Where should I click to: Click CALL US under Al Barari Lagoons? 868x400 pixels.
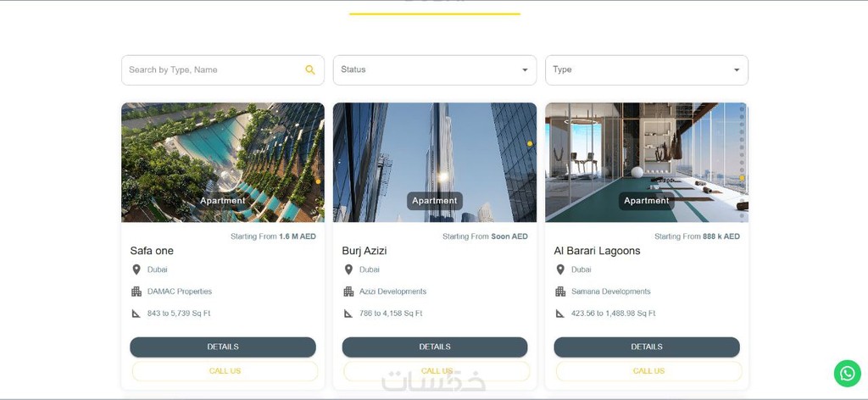pos(648,371)
